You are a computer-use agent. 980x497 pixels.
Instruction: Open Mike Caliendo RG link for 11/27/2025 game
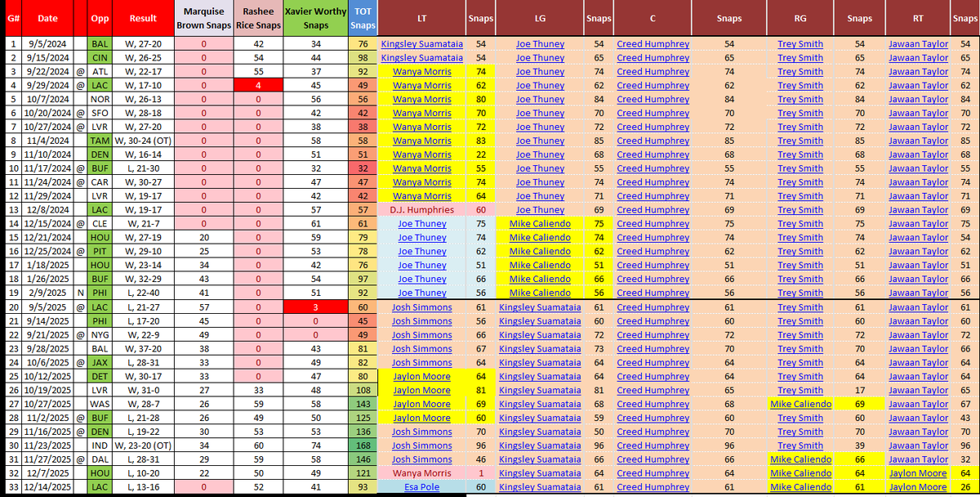[800, 459]
